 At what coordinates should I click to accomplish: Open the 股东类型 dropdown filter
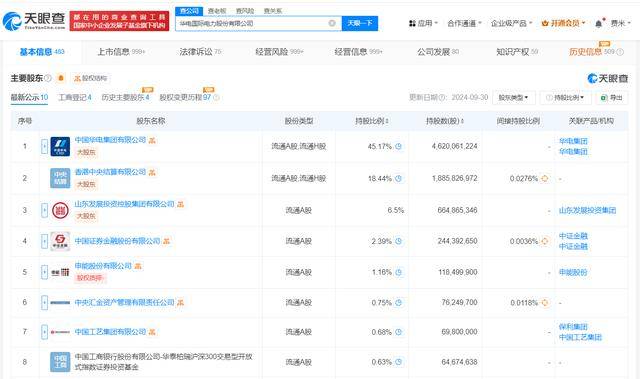(x=513, y=98)
